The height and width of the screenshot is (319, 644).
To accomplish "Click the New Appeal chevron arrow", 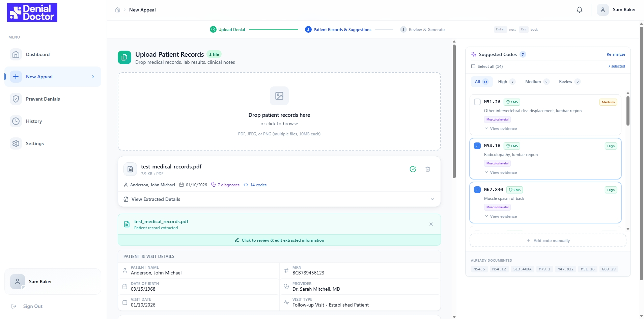I will coord(93,77).
